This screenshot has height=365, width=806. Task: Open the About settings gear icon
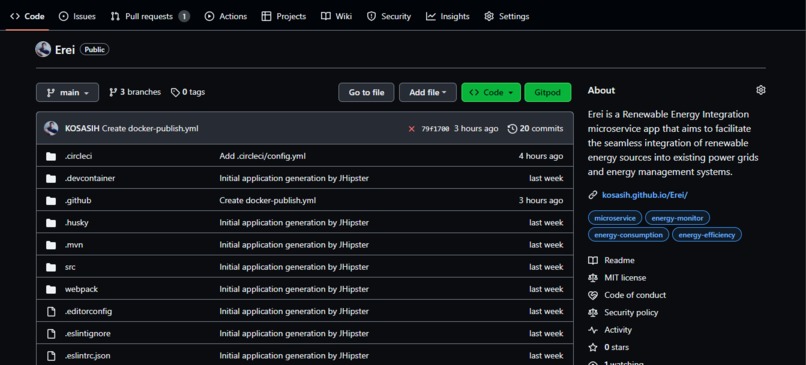[761, 90]
